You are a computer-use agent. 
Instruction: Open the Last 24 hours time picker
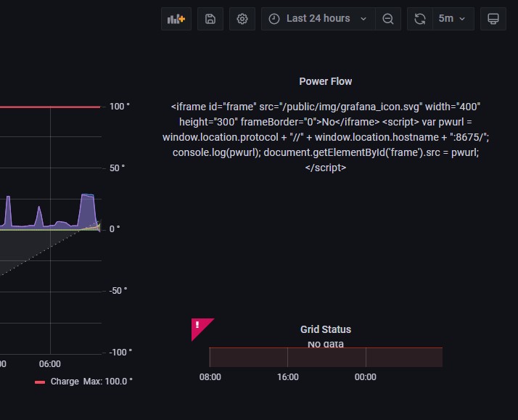tap(318, 19)
